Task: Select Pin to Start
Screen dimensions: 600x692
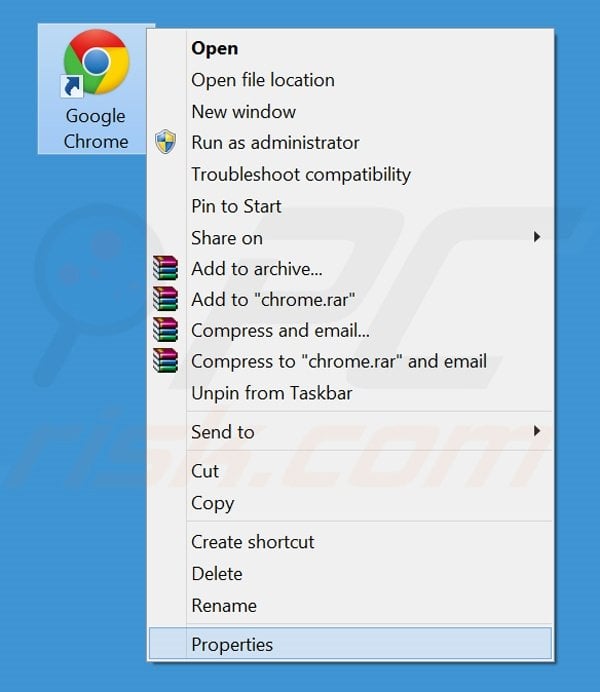Action: [x=351, y=206]
